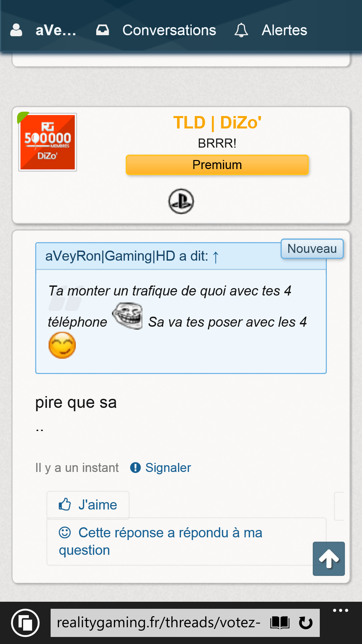Viewport: 362px width, 644px height.
Task: Open browser tabs icon
Action: tap(25, 623)
